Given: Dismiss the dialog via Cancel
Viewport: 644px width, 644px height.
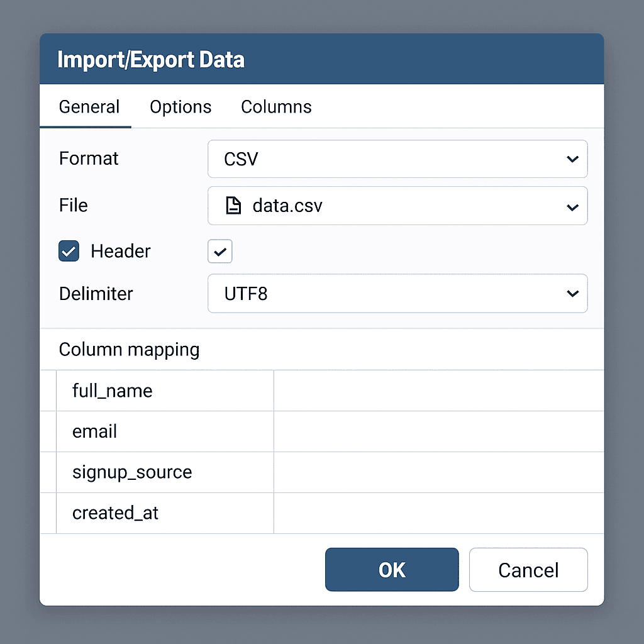Looking at the screenshot, I should coord(528,570).
